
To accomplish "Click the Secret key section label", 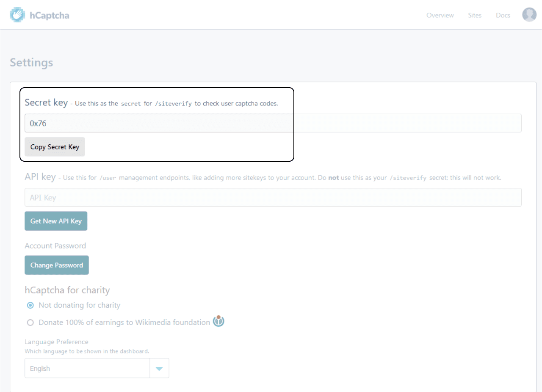I will 46,102.
